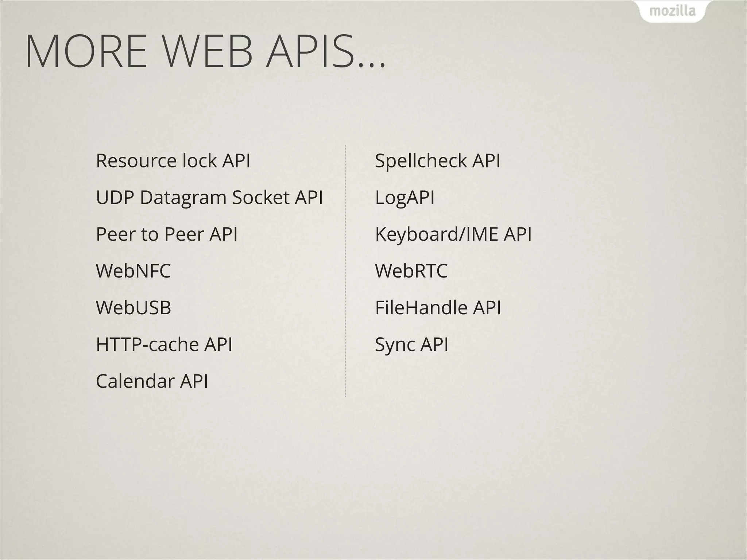The width and height of the screenshot is (747, 560).
Task: Select 'Keyboard/IME API' item
Action: click(453, 234)
